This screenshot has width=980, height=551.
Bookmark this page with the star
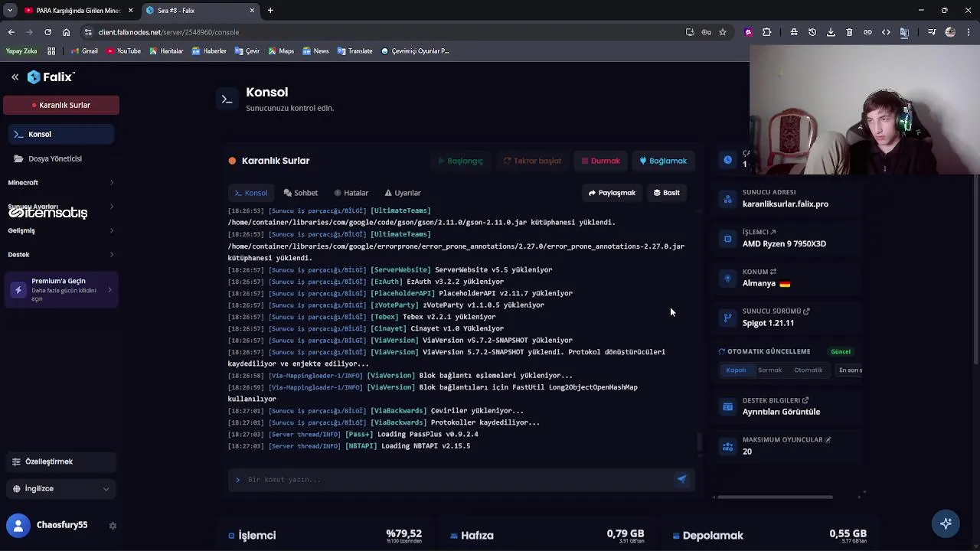click(x=722, y=32)
